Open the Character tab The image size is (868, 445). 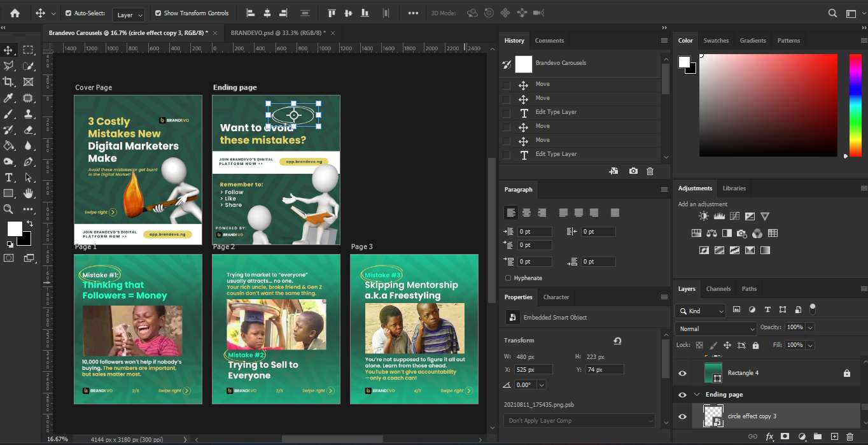click(556, 297)
